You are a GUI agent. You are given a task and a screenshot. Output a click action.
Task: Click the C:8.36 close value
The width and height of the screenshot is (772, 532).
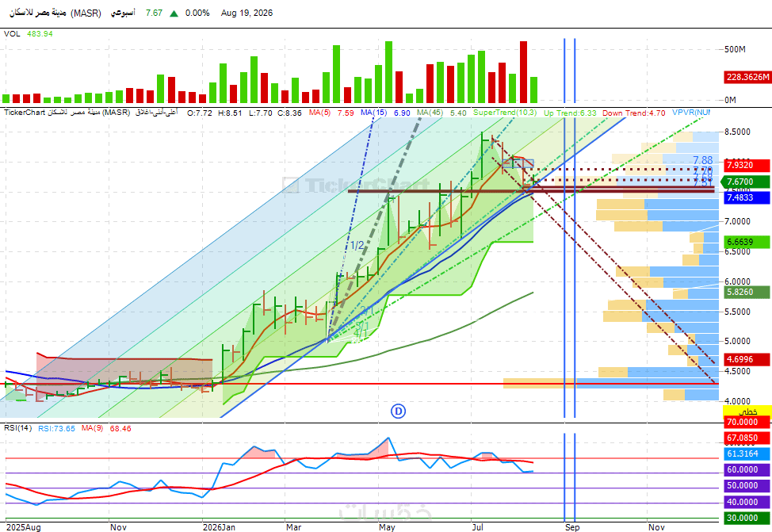[289, 113]
